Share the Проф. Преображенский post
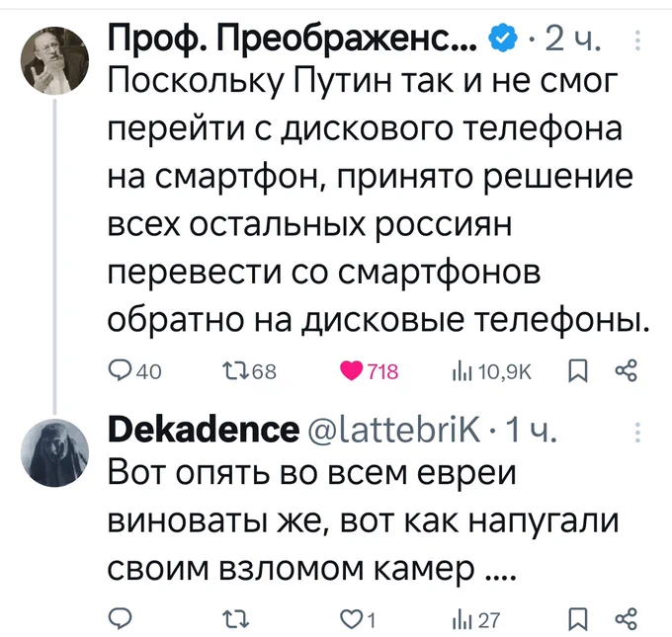The image size is (672, 637). [x=626, y=371]
